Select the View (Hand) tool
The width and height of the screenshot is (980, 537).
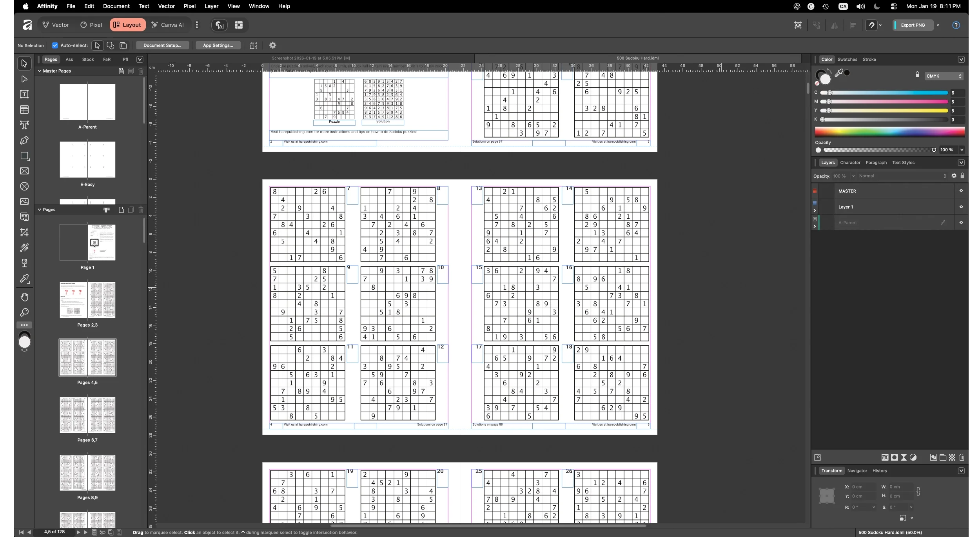coord(24,297)
